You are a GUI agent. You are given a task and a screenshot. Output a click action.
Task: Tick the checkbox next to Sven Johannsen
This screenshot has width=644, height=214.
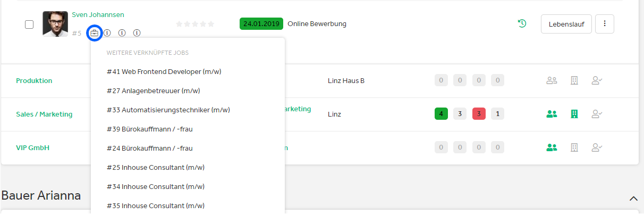30,24
